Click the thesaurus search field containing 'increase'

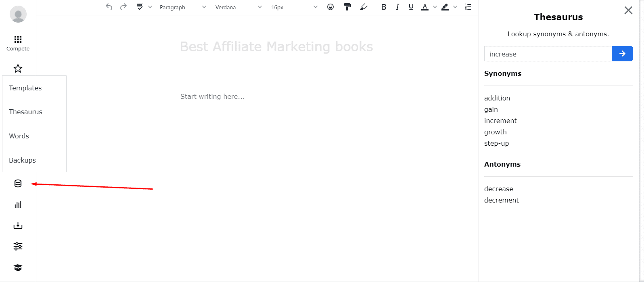pyautogui.click(x=548, y=54)
